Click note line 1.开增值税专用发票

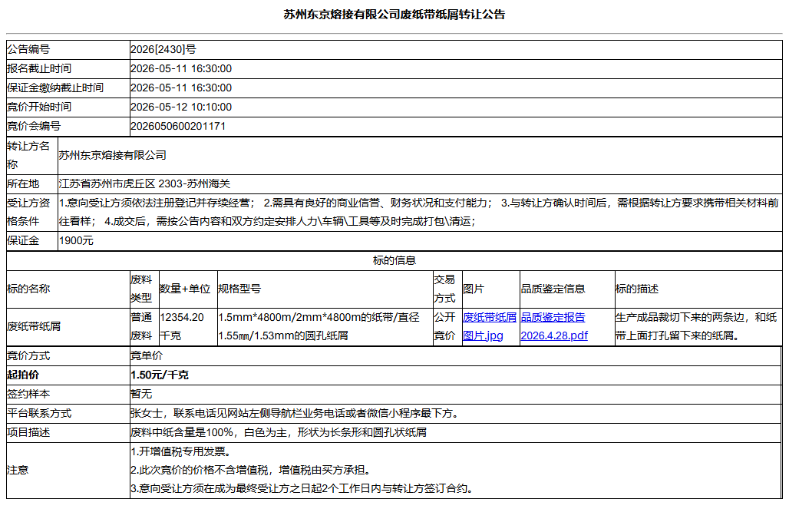coord(180,451)
